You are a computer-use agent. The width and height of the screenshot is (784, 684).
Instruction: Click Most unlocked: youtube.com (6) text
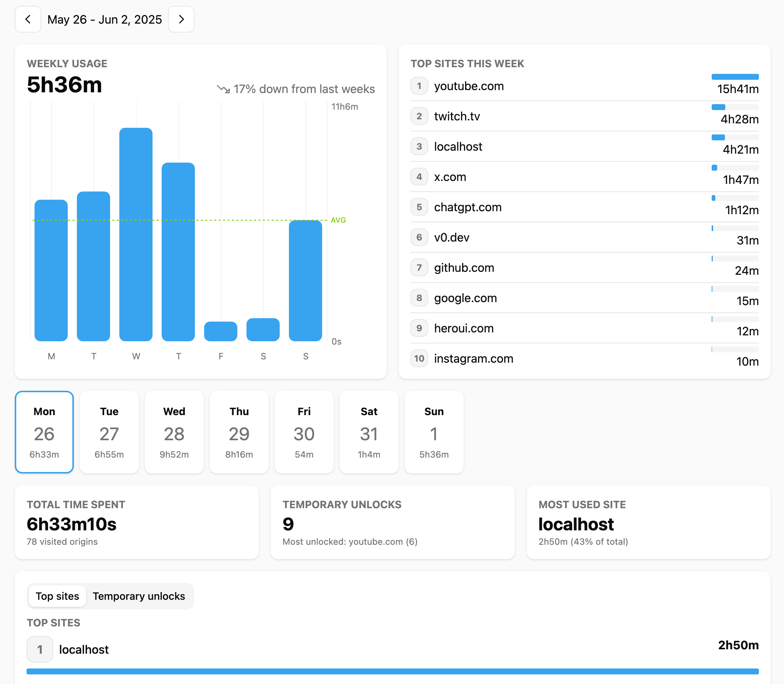[x=350, y=542]
